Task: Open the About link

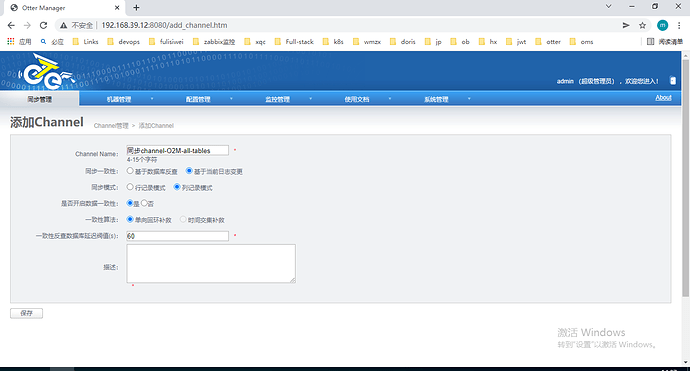Action: coord(663,98)
